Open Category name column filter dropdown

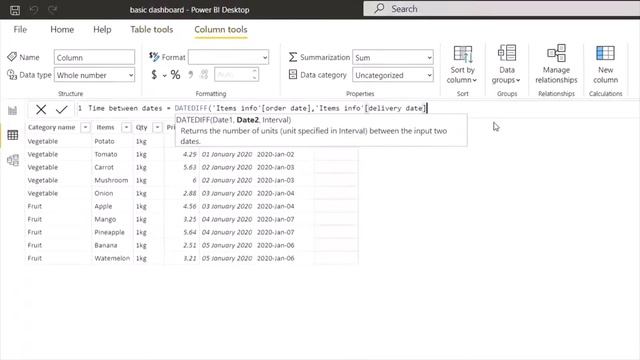click(x=85, y=127)
